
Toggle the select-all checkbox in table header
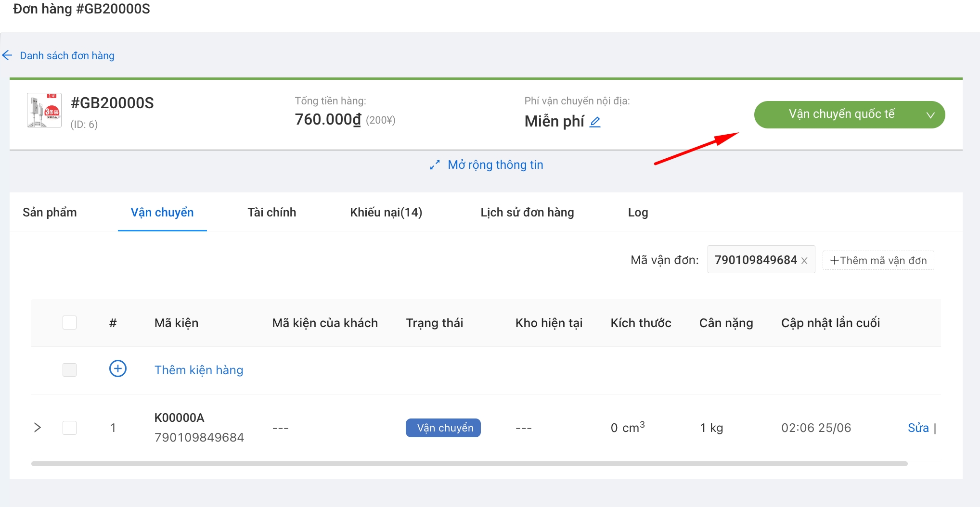point(70,322)
